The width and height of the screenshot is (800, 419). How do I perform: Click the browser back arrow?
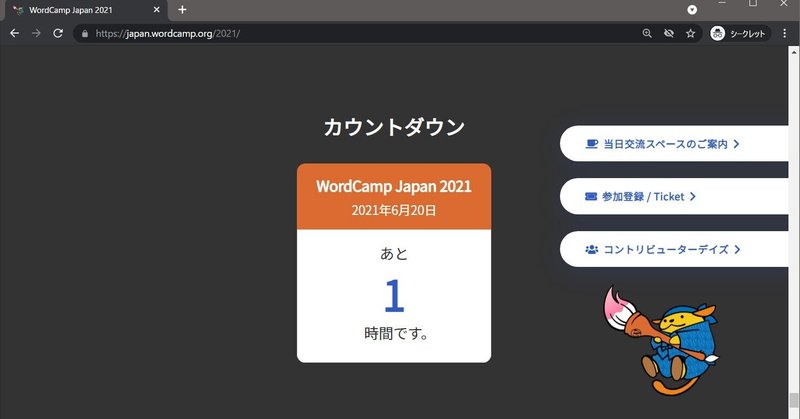(x=14, y=33)
